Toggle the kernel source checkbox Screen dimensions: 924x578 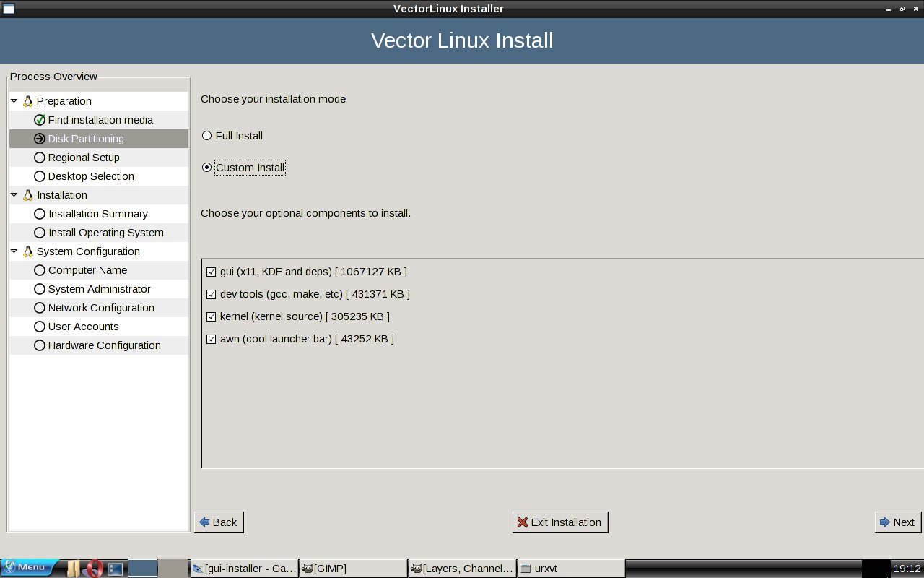pyautogui.click(x=212, y=317)
